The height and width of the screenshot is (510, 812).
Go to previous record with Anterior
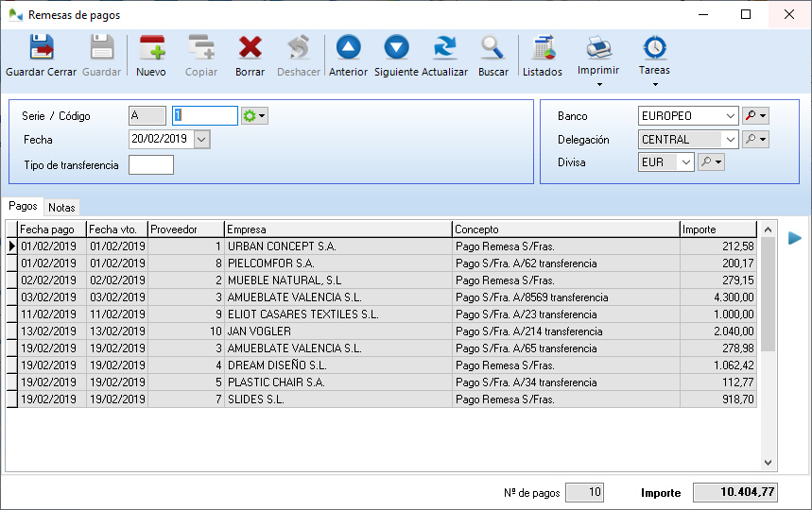[348, 48]
